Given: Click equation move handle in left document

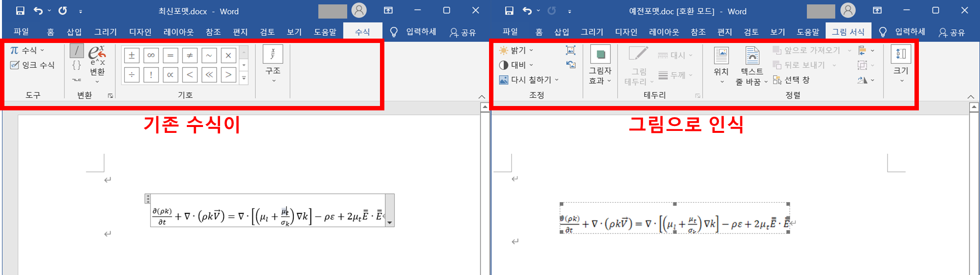Looking at the screenshot, I should click(147, 199).
